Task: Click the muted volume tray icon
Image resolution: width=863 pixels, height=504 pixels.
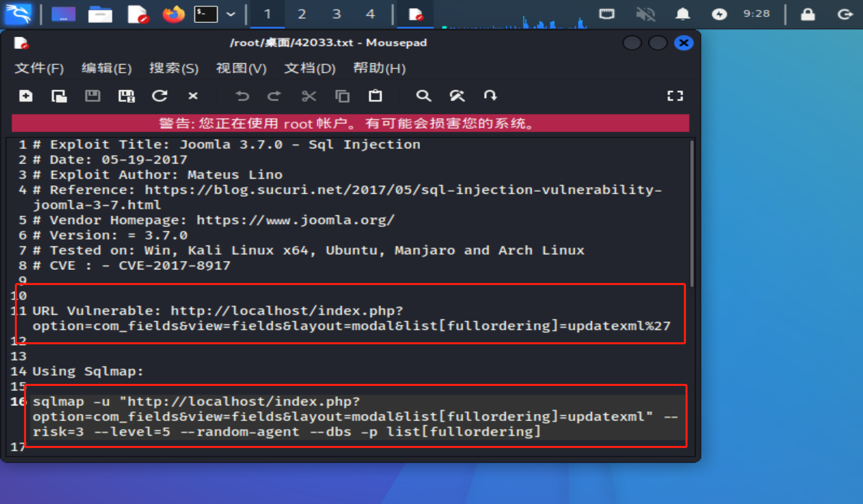Action: (645, 14)
